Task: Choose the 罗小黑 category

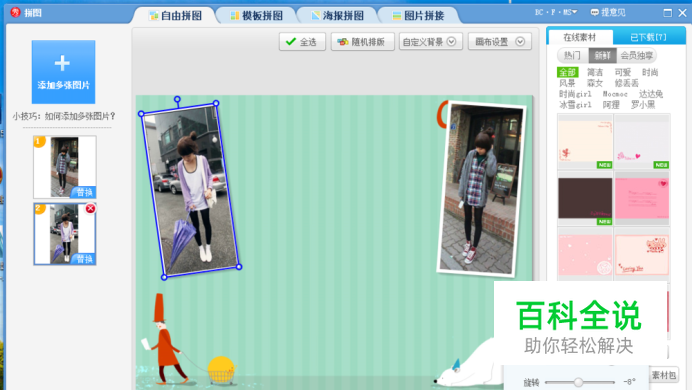Action: pyautogui.click(x=643, y=105)
